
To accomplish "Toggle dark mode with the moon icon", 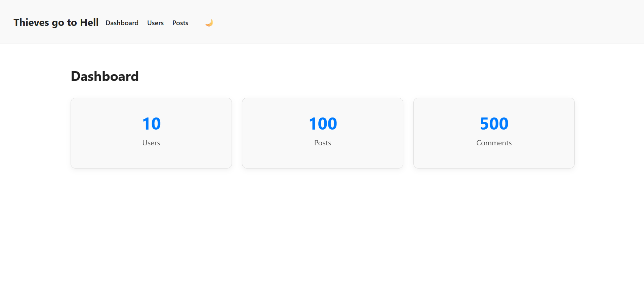I will pyautogui.click(x=209, y=23).
